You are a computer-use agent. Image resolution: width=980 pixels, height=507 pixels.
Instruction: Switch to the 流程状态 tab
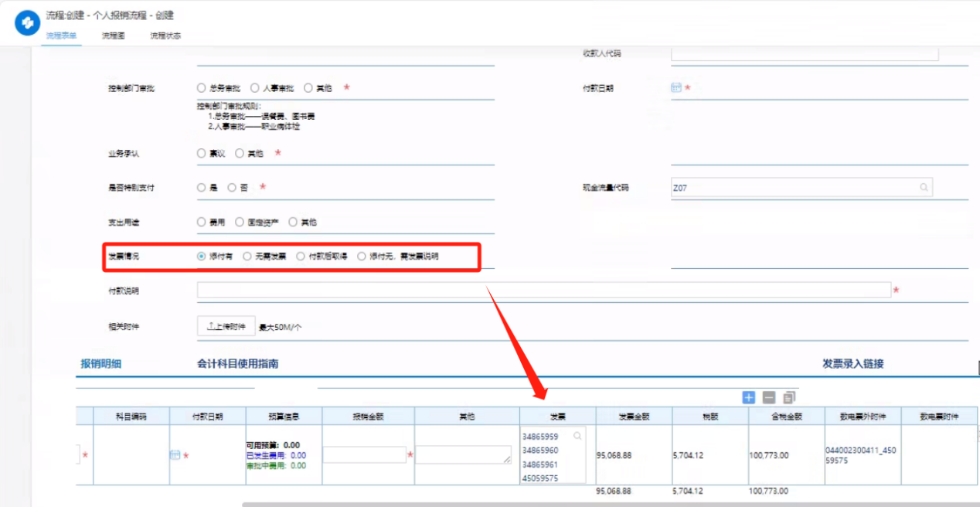point(165,36)
